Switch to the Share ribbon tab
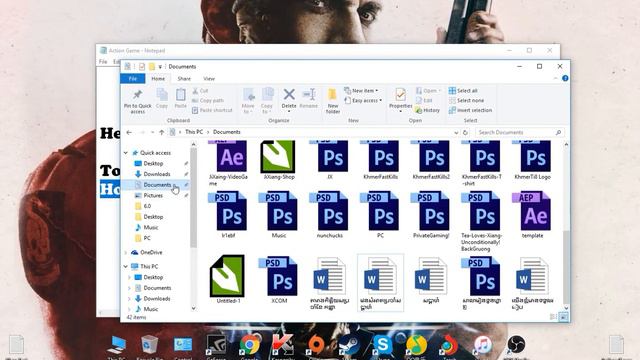640x360 pixels. [x=184, y=79]
